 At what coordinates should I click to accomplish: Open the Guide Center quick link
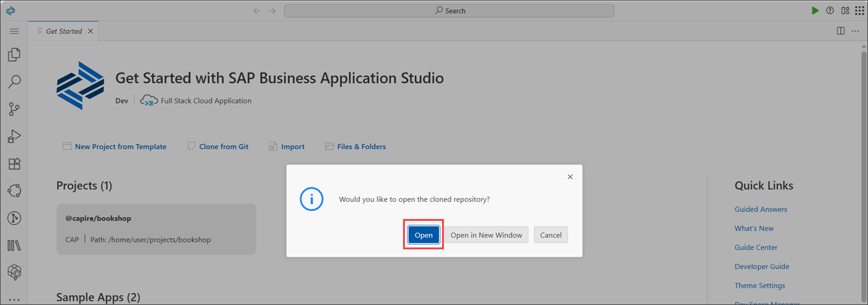click(x=756, y=247)
